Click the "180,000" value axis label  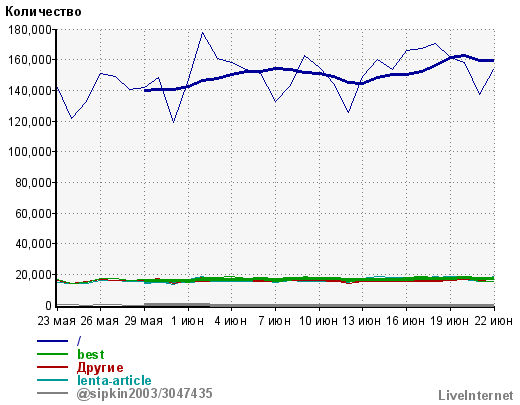coord(30,30)
